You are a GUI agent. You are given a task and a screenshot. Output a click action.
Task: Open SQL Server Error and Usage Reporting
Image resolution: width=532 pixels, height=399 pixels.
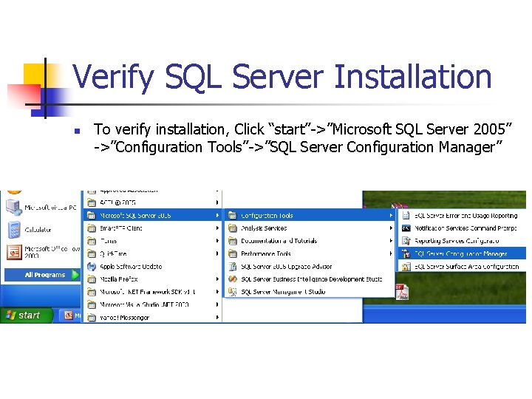[462, 215]
